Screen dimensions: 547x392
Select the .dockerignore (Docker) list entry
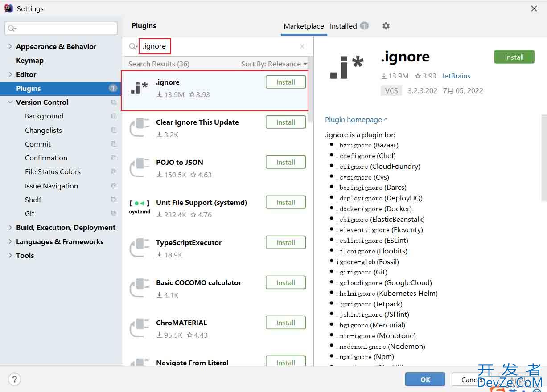[374, 209]
